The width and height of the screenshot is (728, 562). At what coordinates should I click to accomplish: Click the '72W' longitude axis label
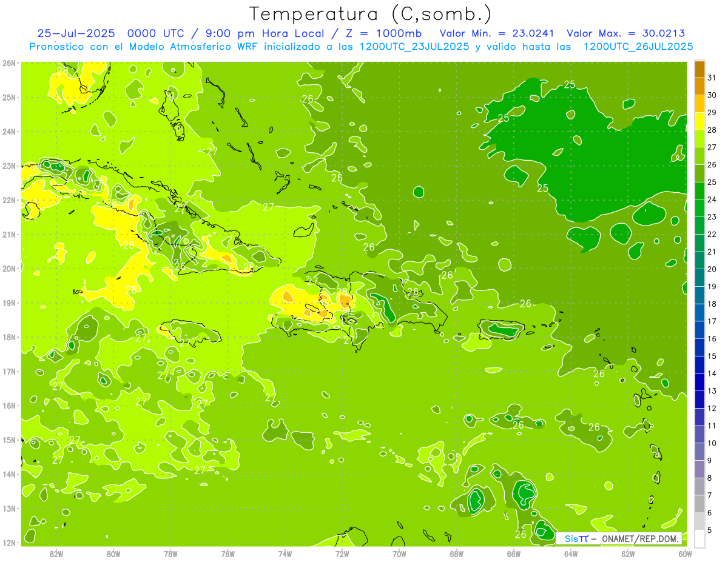tap(342, 554)
